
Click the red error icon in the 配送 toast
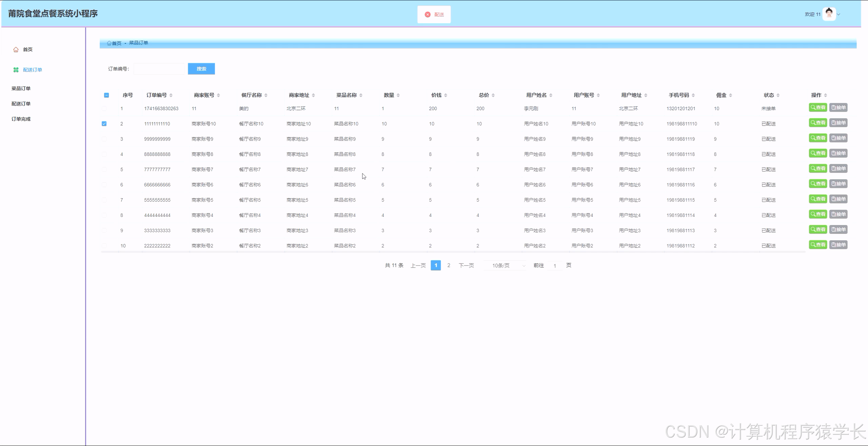(428, 15)
